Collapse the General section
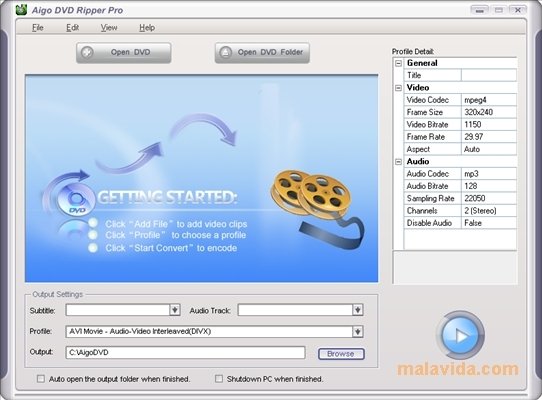 click(399, 63)
